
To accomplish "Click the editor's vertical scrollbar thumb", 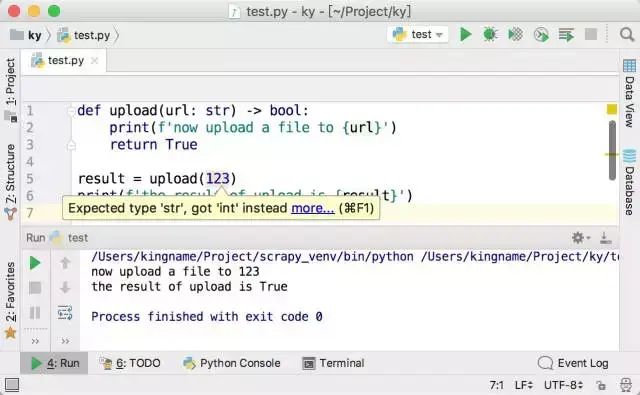I will [x=612, y=150].
